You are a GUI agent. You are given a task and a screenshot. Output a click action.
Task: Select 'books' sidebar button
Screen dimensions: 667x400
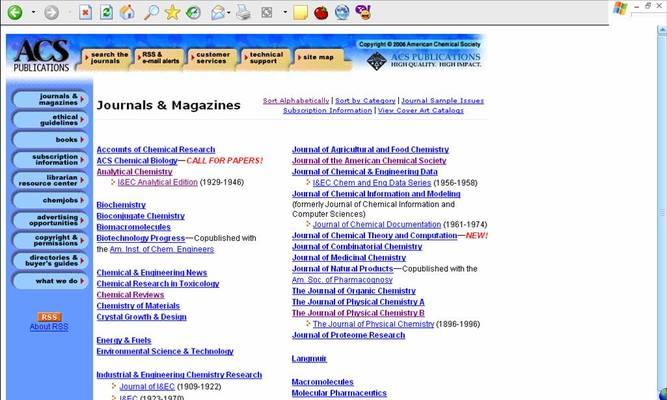[x=50, y=140]
